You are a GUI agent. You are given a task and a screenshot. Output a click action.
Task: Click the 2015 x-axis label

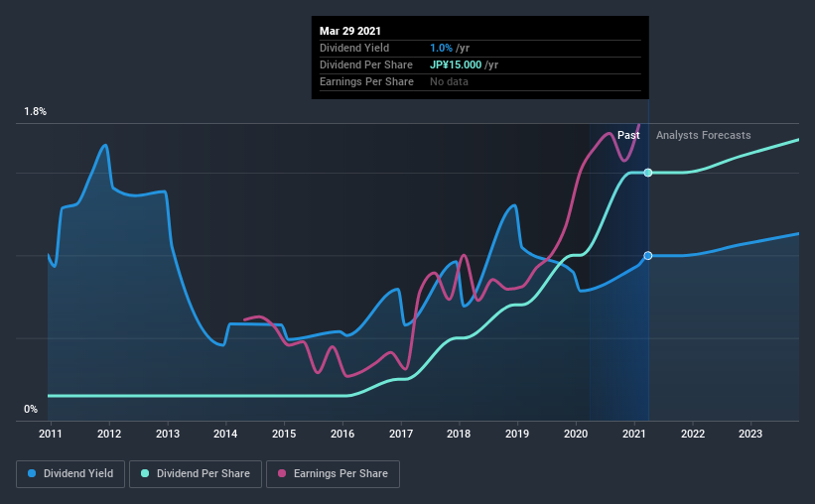coord(284,434)
